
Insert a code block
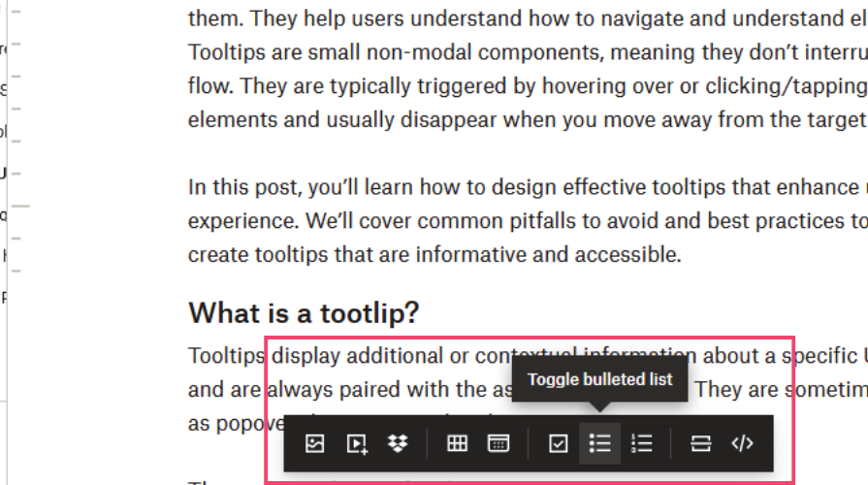point(742,443)
